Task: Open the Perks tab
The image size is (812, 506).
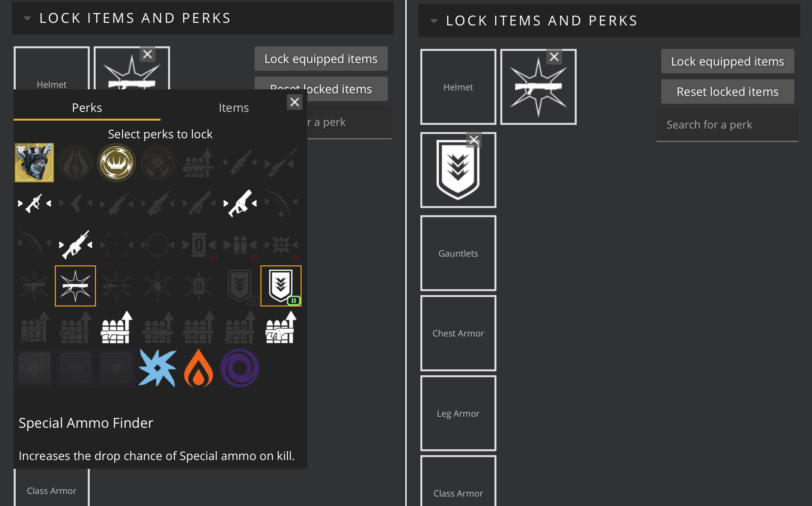Action: pos(87,108)
